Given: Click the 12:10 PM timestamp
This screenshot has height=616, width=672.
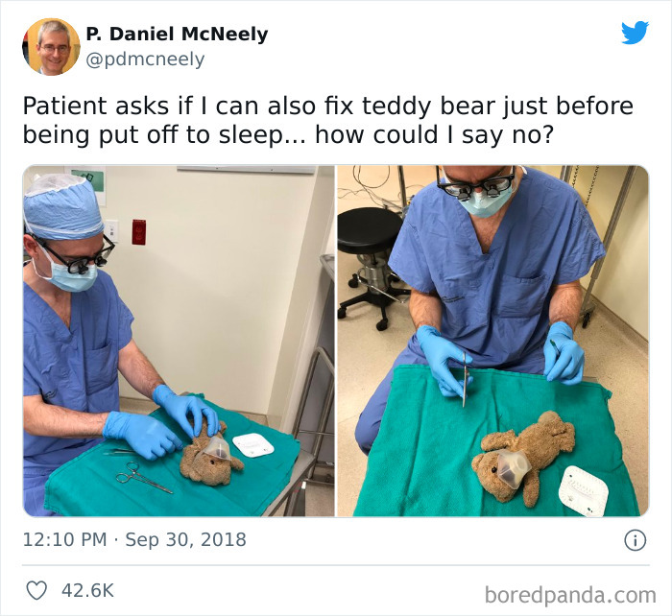Looking at the screenshot, I should [64, 540].
